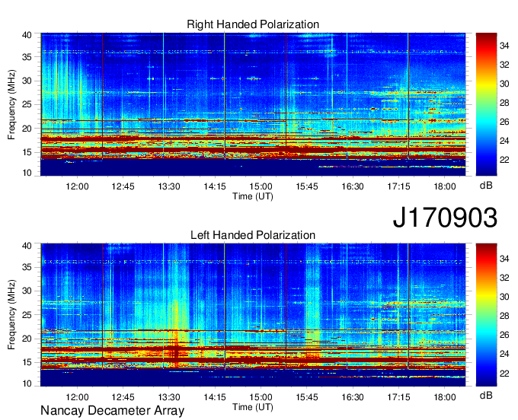Click the color scale bar beside the left-handed plot

click(x=486, y=314)
